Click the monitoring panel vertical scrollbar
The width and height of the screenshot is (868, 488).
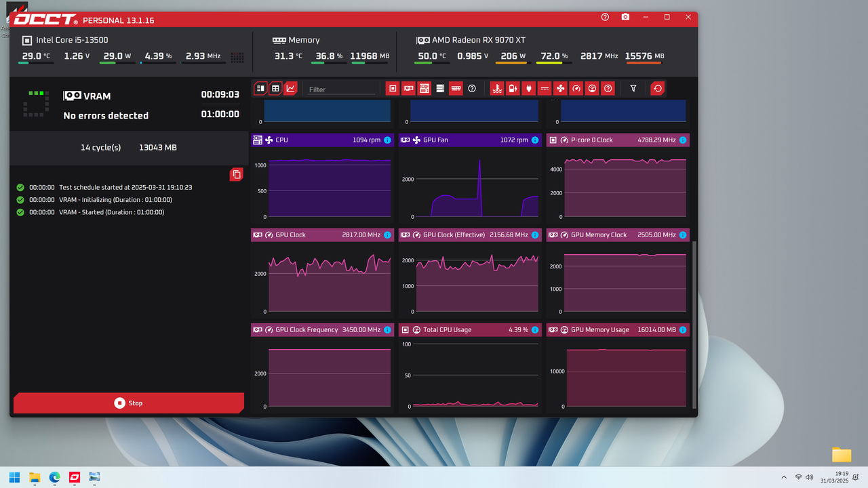click(694, 324)
